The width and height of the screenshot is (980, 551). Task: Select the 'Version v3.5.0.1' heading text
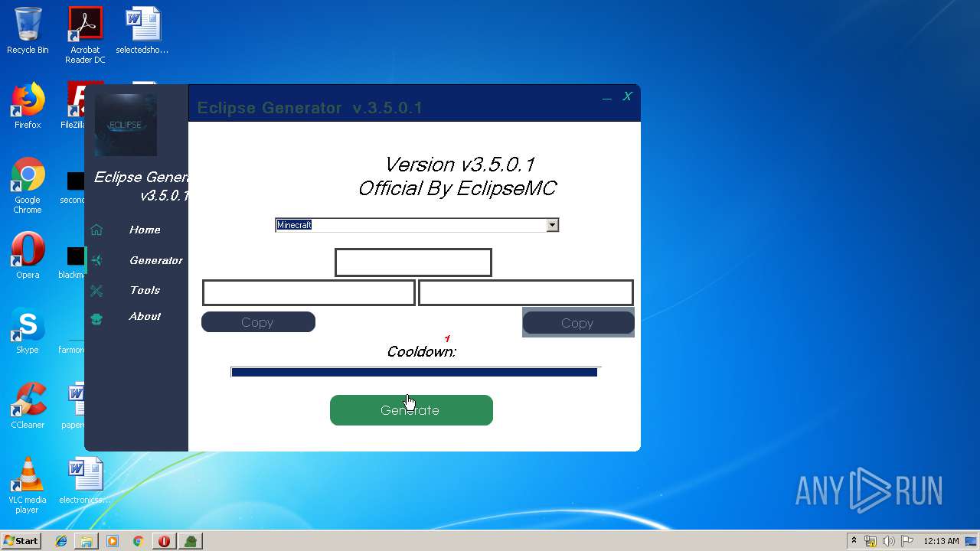pos(459,165)
